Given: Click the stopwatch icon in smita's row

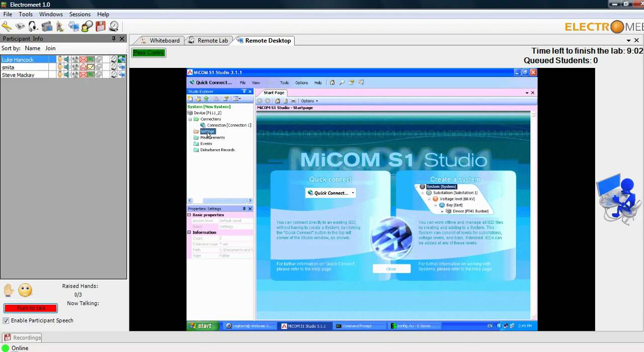Looking at the screenshot, I should [x=114, y=67].
